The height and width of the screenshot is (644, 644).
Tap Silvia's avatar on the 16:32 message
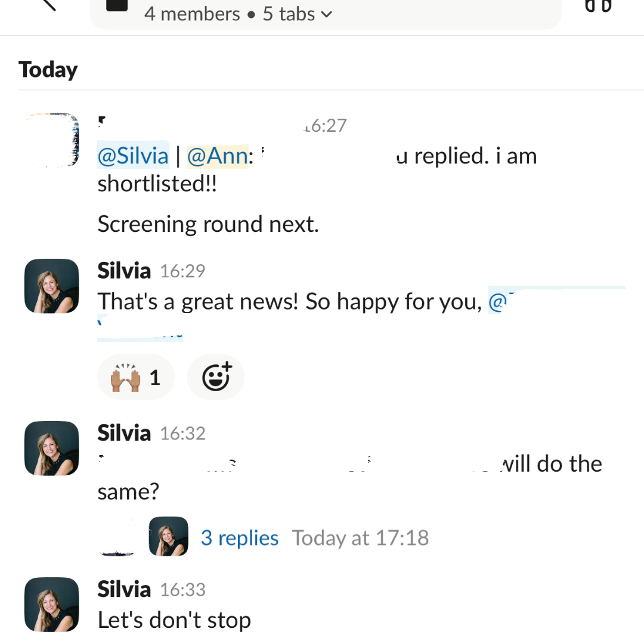(x=51, y=448)
